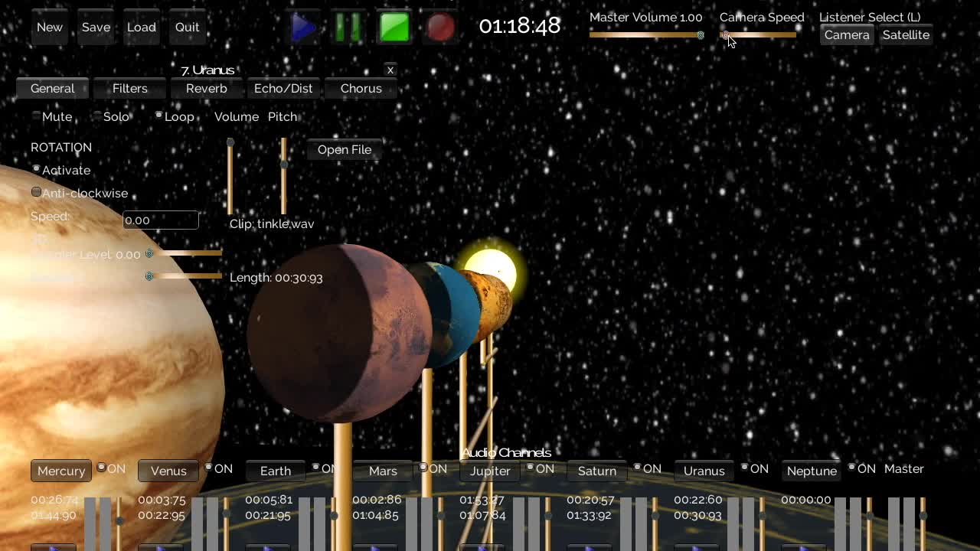Select Satellite as listener
This screenshot has width=980, height=551.
coord(906,35)
